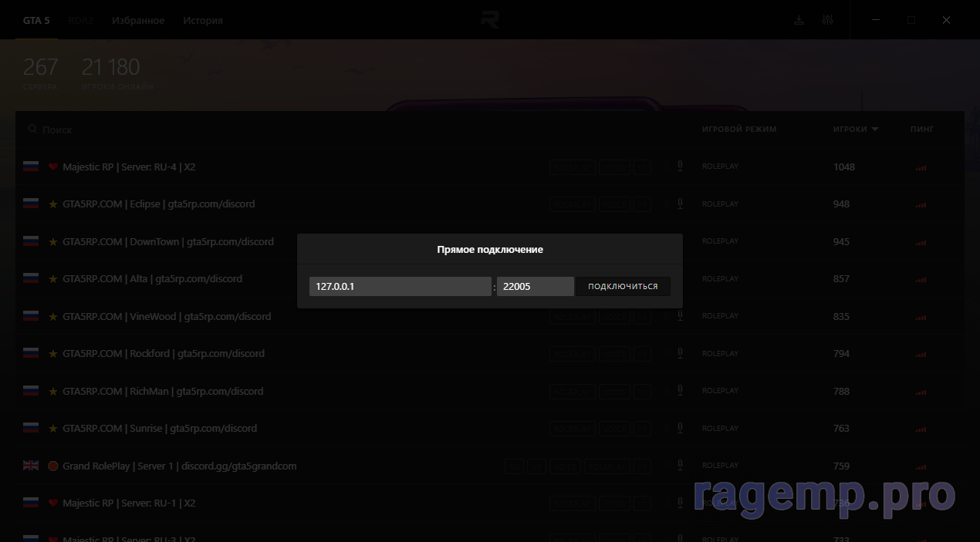This screenshot has height=542, width=980.
Task: Select the GTA5RP.COM | Eclipse server name
Action: pyautogui.click(x=158, y=204)
